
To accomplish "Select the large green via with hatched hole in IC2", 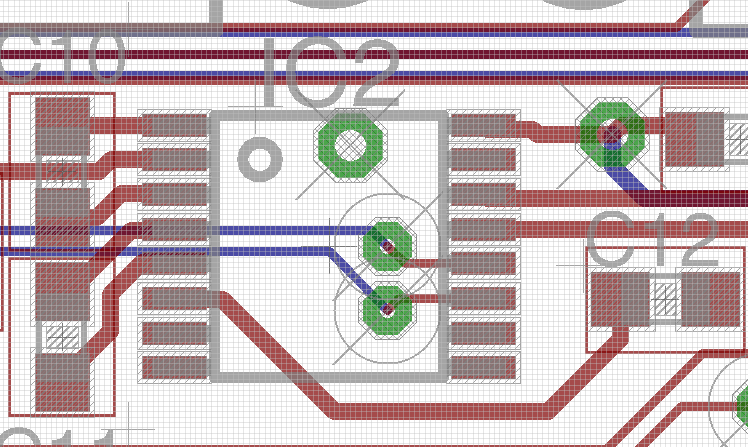I will click(x=351, y=145).
